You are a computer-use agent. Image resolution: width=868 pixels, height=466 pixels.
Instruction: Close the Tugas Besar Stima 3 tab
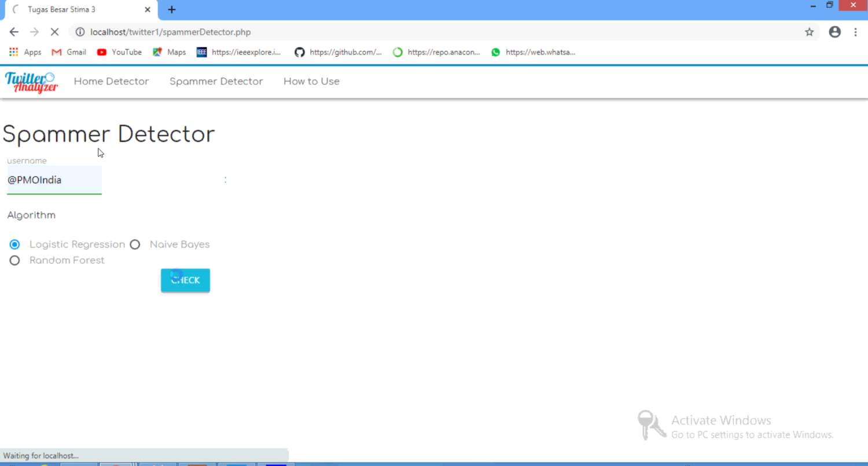coord(148,9)
